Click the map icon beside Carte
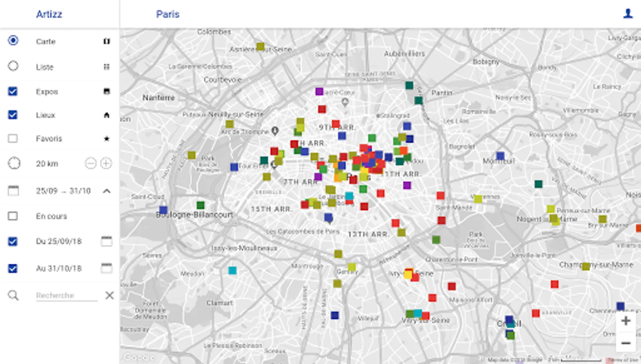 (106, 41)
